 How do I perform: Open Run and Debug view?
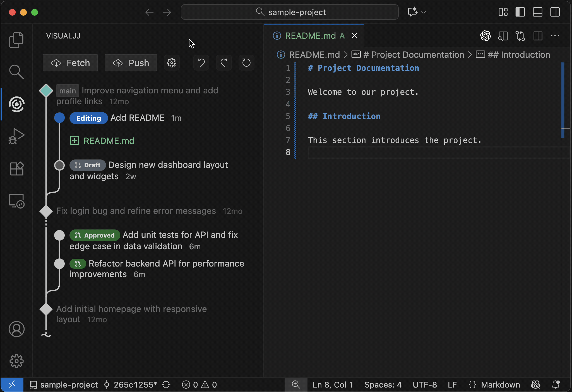coord(16,136)
